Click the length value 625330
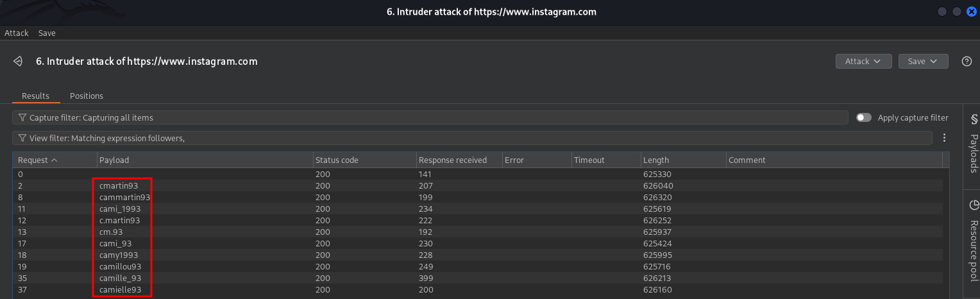This screenshot has width=980, height=299. [658, 174]
